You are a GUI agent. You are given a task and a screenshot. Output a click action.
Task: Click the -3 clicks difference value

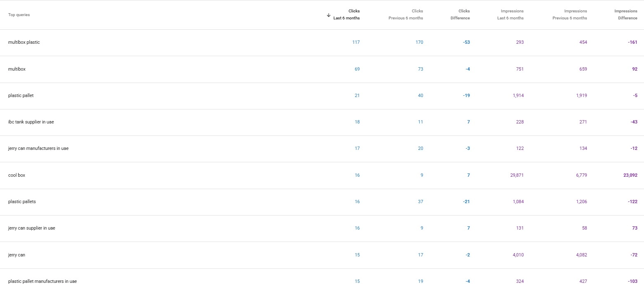(468, 148)
